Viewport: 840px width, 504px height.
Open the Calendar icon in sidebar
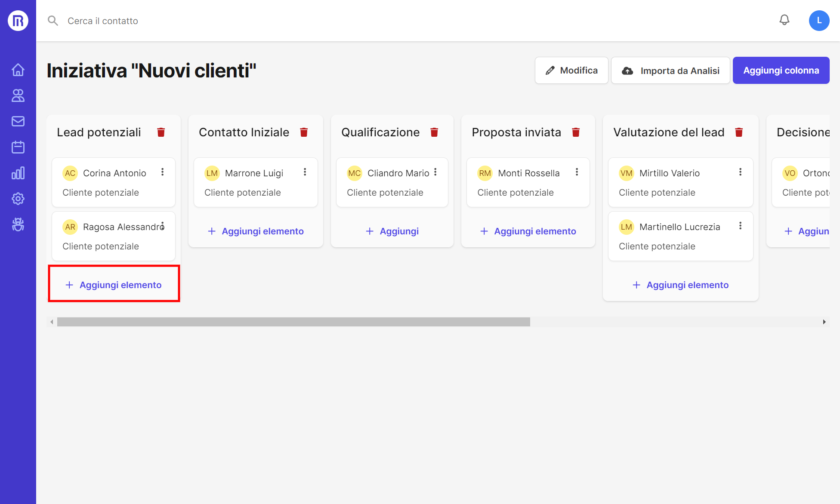coord(18,147)
